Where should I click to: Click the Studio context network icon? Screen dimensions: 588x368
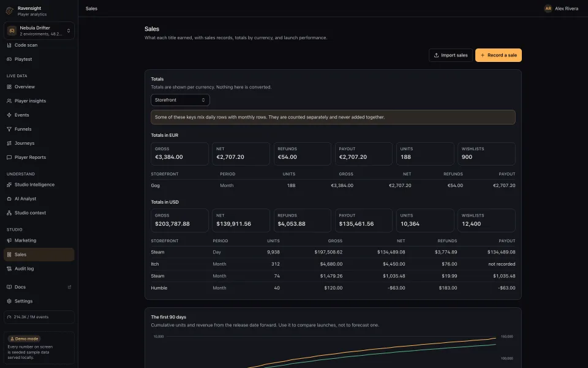click(x=9, y=213)
